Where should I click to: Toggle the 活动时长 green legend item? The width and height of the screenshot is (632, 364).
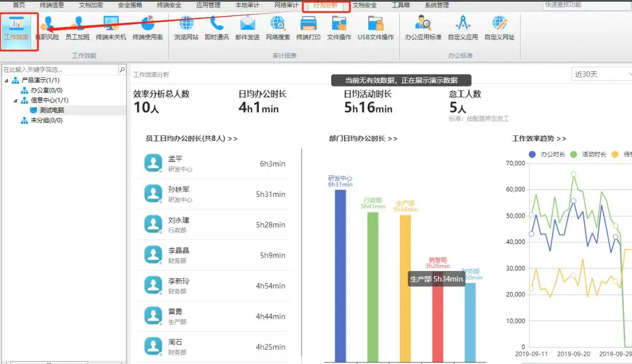click(589, 154)
